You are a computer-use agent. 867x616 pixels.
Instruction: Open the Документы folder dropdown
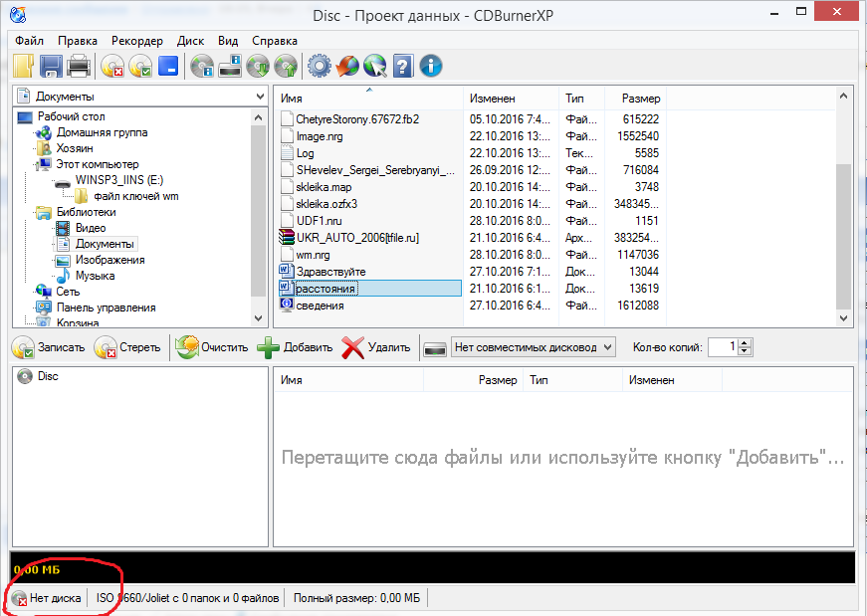tap(256, 97)
